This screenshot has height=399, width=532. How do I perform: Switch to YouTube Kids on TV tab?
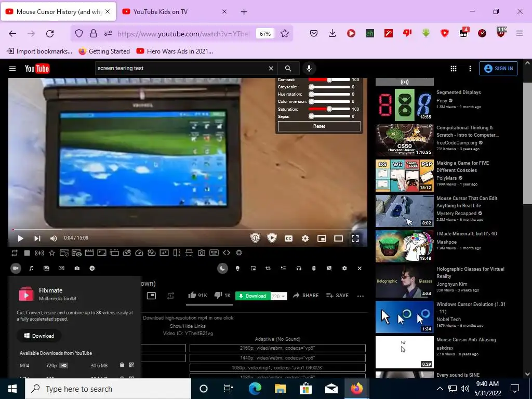tap(175, 11)
